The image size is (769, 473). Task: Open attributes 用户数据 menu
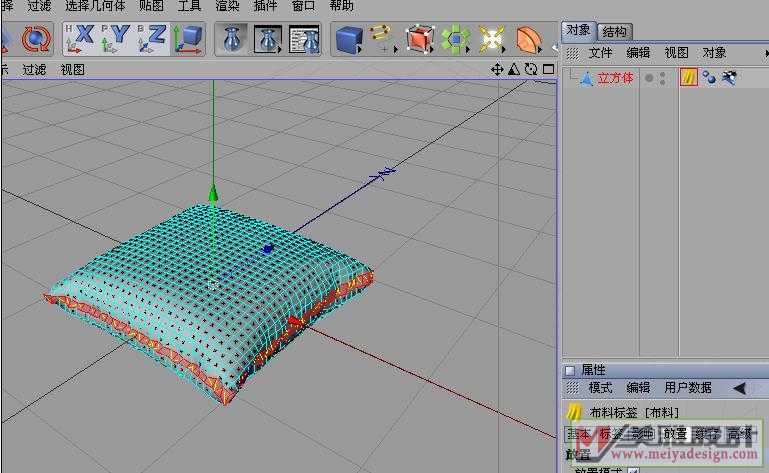688,388
